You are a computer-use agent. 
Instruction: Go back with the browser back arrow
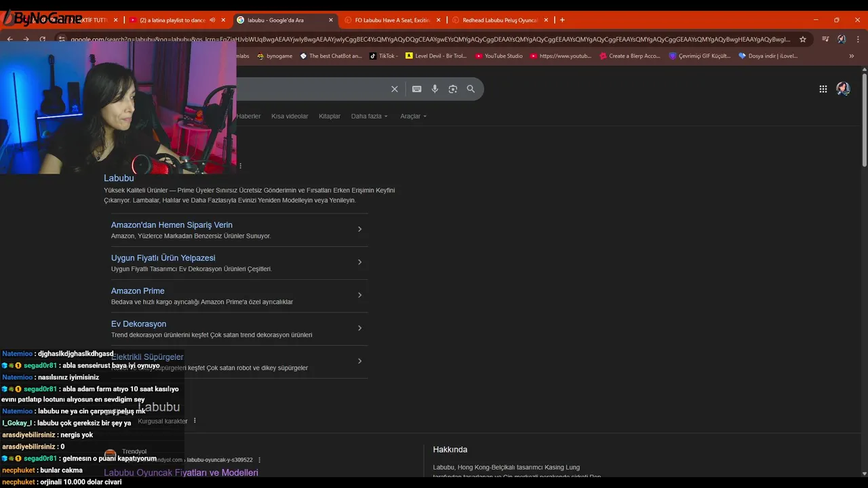tap(9, 39)
